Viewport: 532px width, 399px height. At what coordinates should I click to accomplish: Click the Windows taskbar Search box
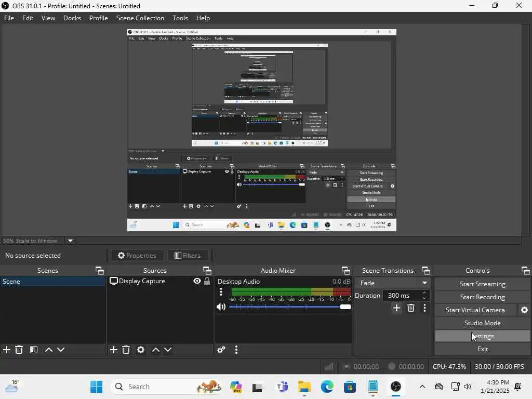pos(166,387)
